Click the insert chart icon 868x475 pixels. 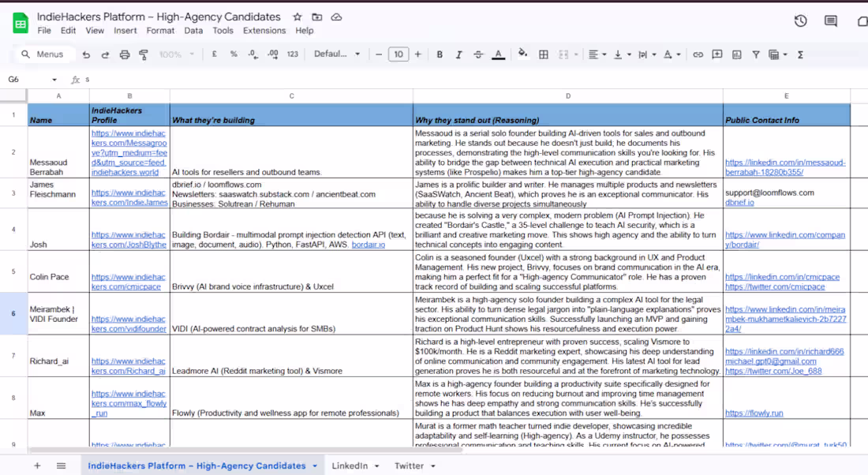point(736,54)
